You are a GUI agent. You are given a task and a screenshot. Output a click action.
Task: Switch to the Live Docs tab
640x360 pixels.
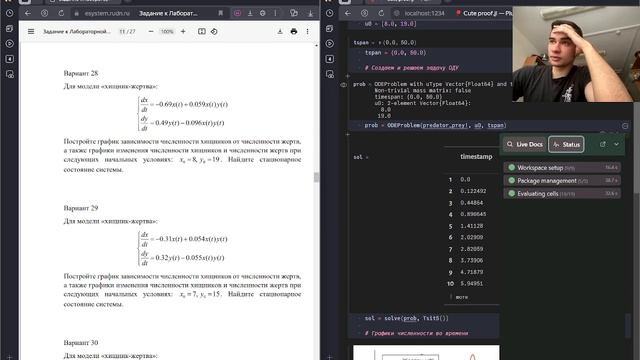525,144
